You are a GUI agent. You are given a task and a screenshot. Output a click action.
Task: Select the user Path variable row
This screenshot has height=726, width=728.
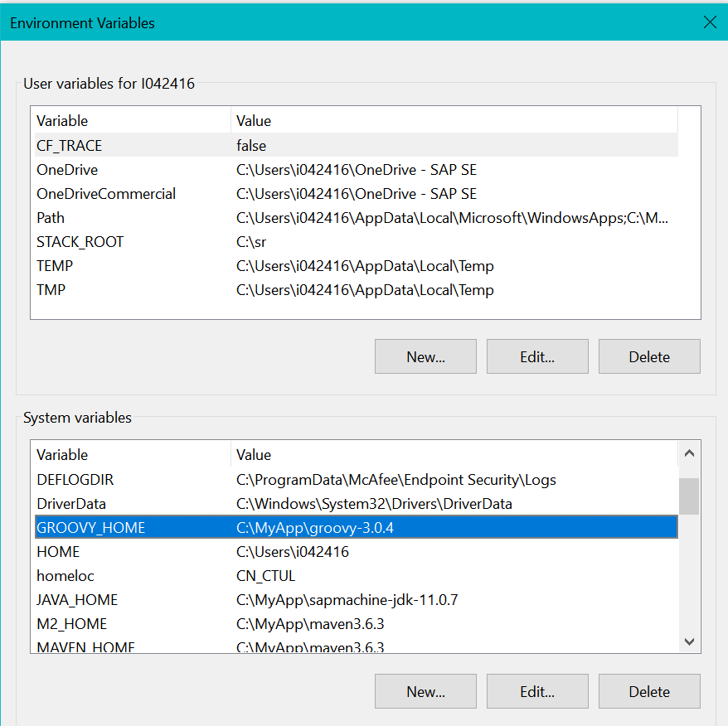(x=51, y=218)
